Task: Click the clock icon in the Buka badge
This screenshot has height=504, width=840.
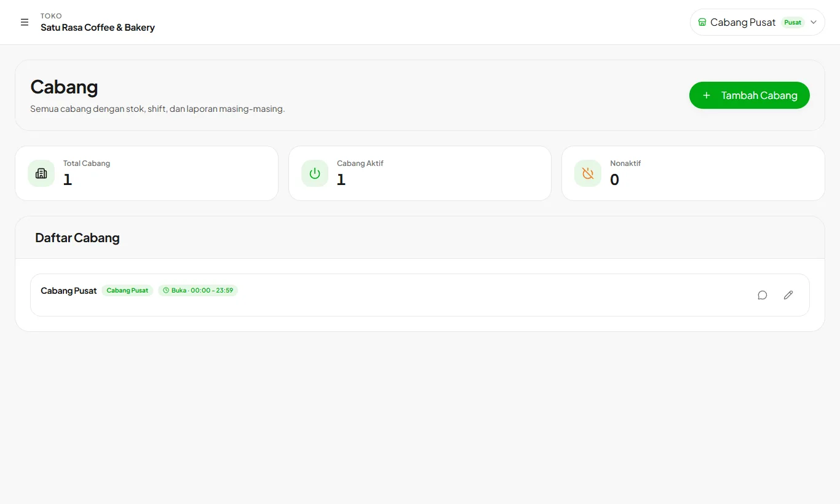Action: 166,290
